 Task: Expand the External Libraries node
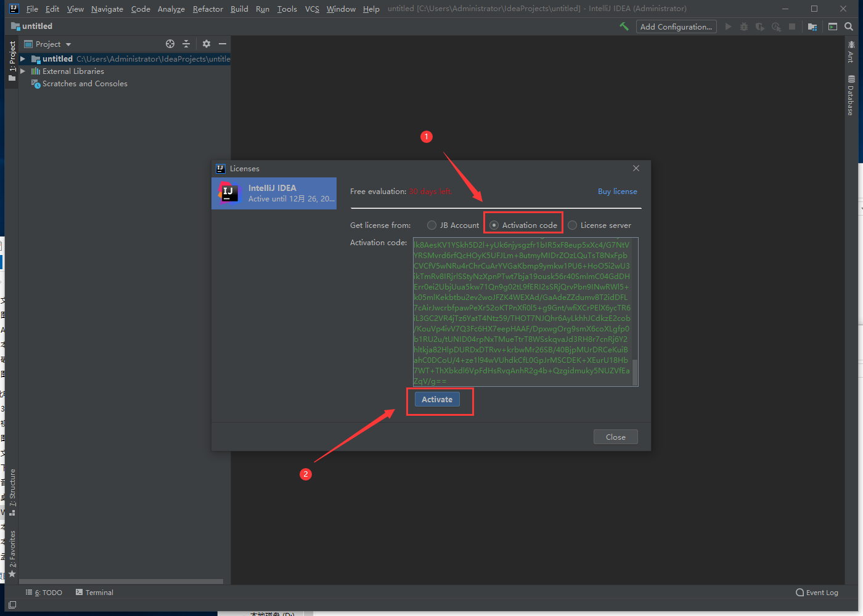pyautogui.click(x=23, y=71)
